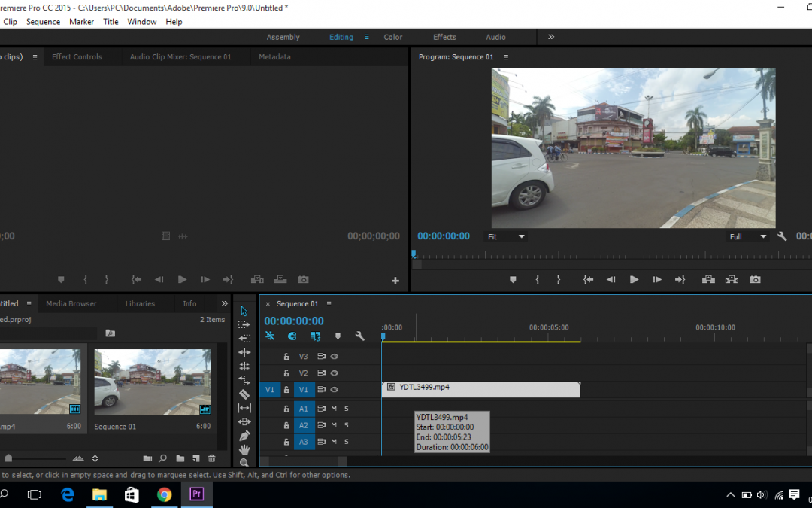Close the Sequence 01 timeline tab
Image resolution: width=812 pixels, height=508 pixels.
268,304
